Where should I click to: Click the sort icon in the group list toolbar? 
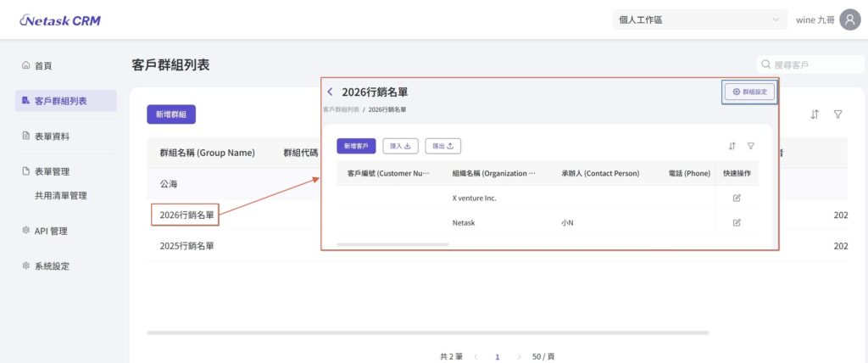815,114
